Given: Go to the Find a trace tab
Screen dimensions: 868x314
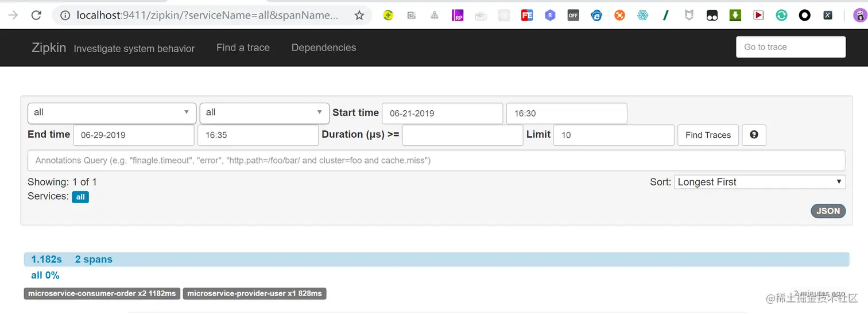Looking at the screenshot, I should pos(243,48).
